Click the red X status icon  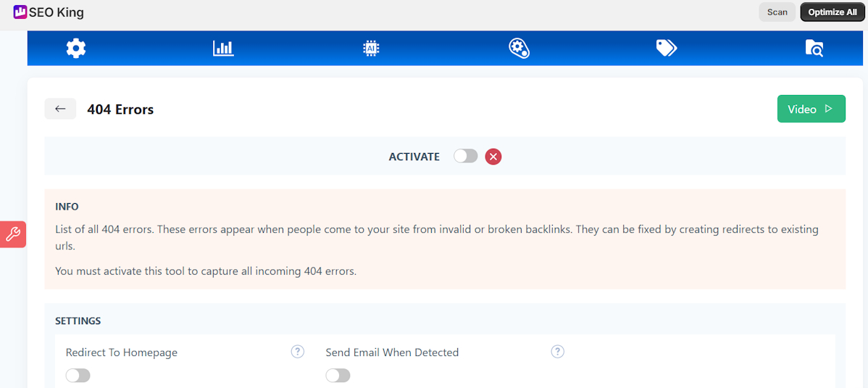click(x=493, y=157)
